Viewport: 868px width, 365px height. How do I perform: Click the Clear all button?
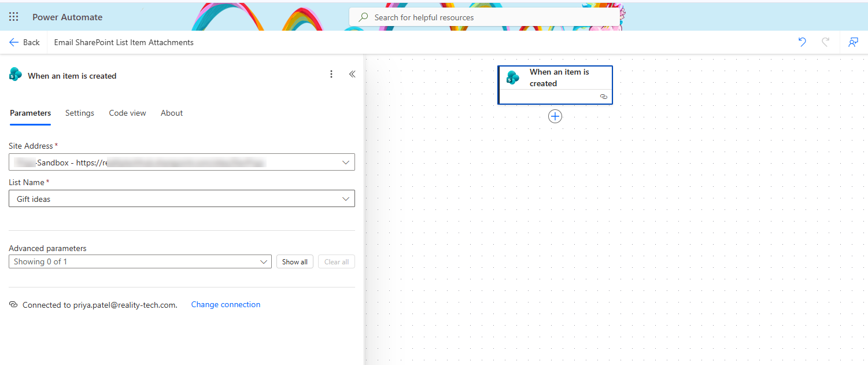pos(337,261)
